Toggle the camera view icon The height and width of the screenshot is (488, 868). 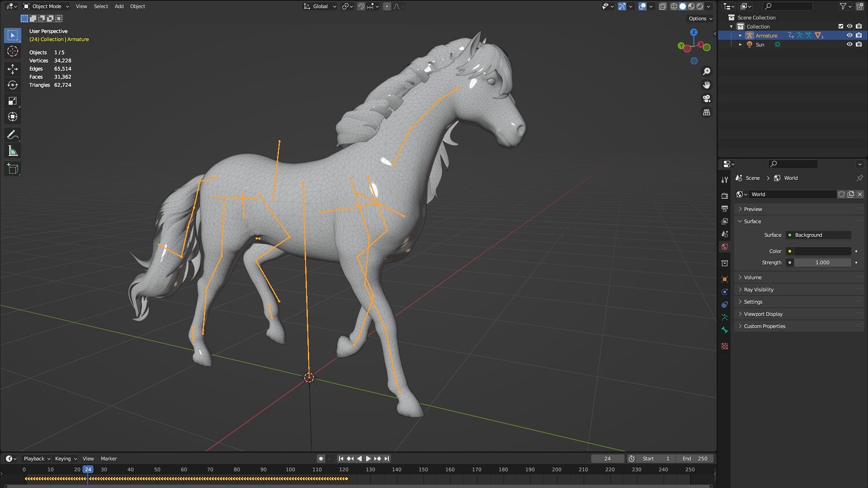707,99
